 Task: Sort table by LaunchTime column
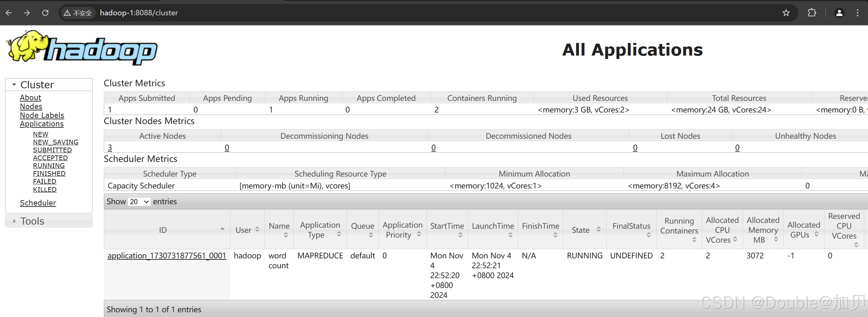click(x=510, y=235)
